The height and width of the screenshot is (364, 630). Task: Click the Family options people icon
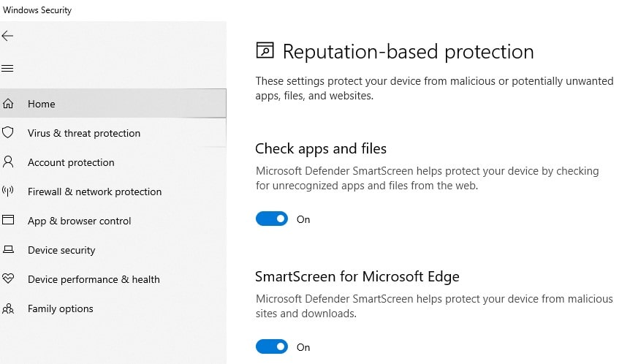8,308
